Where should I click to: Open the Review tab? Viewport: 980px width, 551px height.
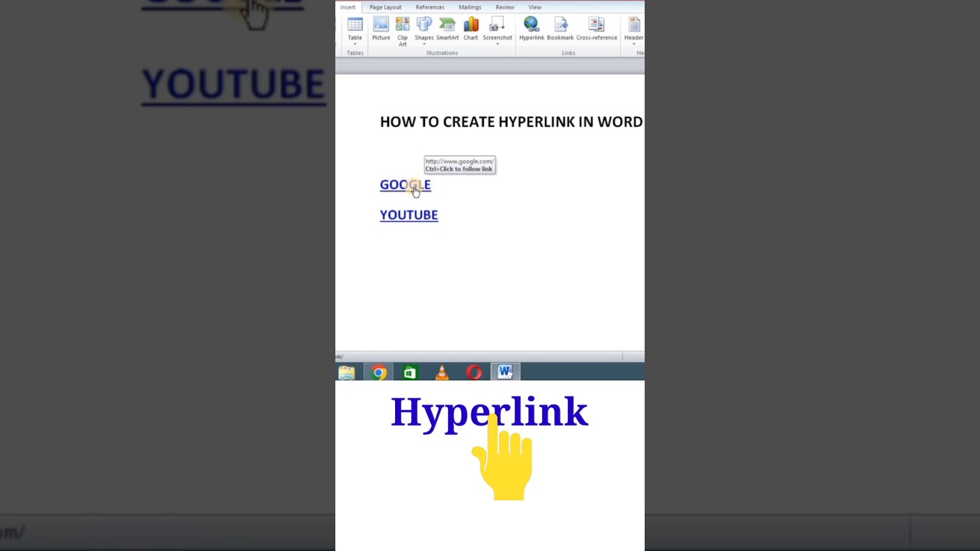[505, 7]
